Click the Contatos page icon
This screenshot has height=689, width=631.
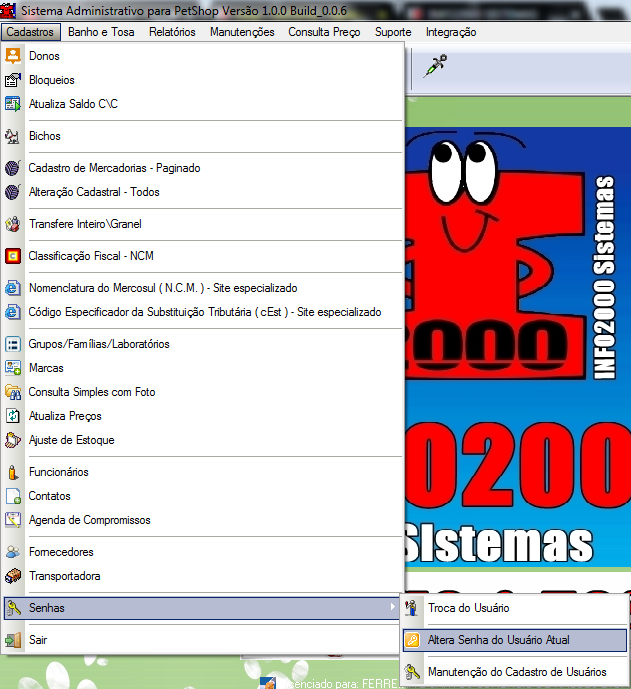pyautogui.click(x=13, y=496)
